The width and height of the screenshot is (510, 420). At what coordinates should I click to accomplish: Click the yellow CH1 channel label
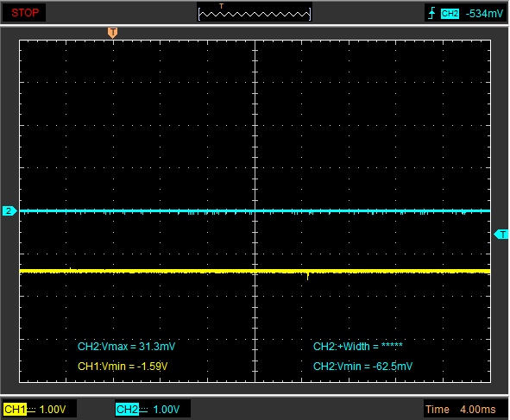[15, 410]
